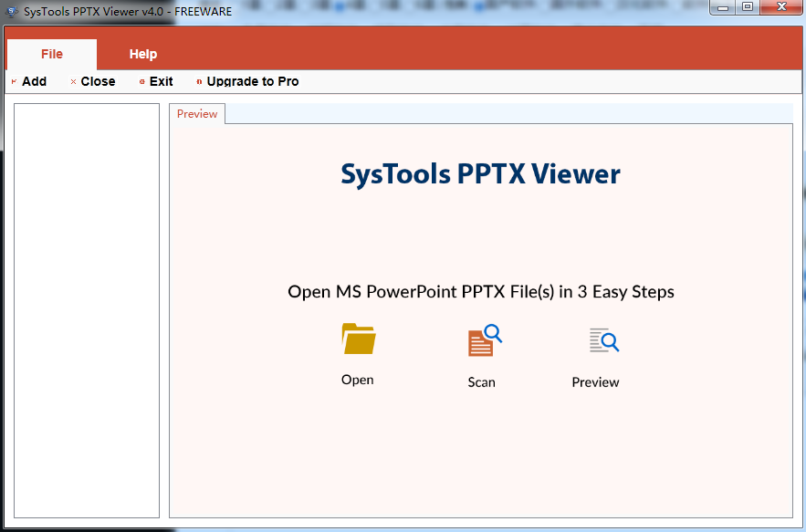Click Upgrade to Pro
The height and width of the screenshot is (532, 806).
pyautogui.click(x=247, y=81)
